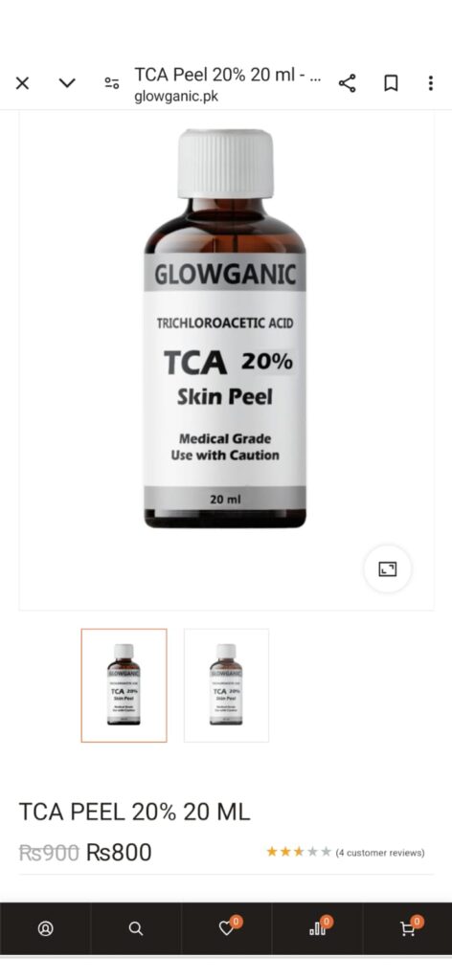The width and height of the screenshot is (452, 980).
Task: Close the in-app browser tab
Action: [23, 83]
